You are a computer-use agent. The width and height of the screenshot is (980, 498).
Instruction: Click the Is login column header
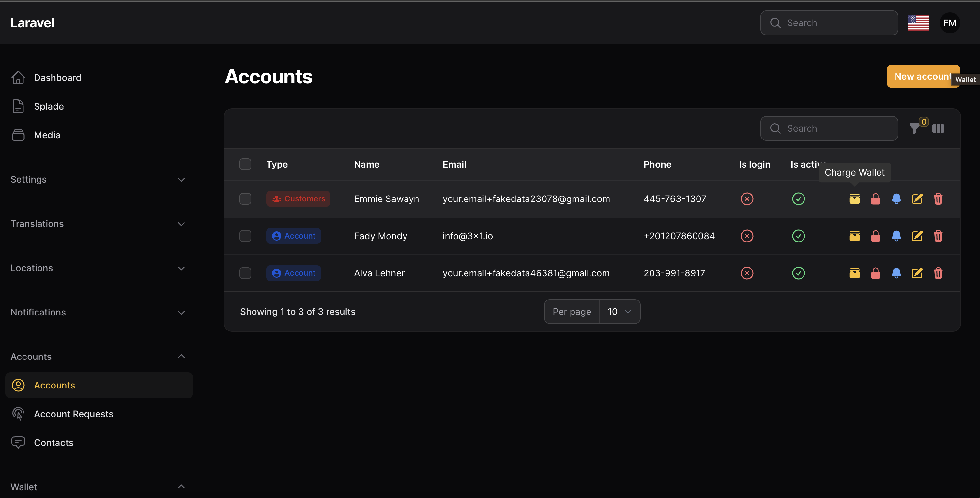(x=754, y=164)
